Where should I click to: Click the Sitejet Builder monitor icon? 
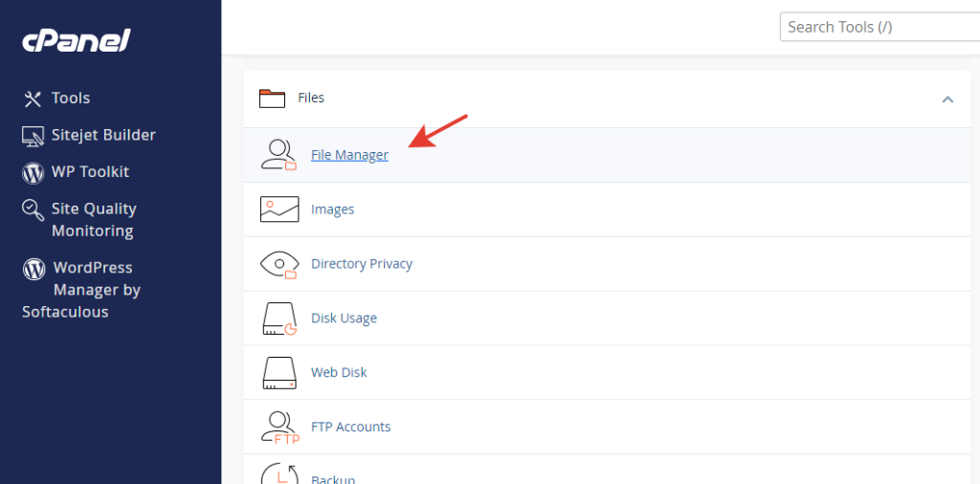click(x=33, y=136)
